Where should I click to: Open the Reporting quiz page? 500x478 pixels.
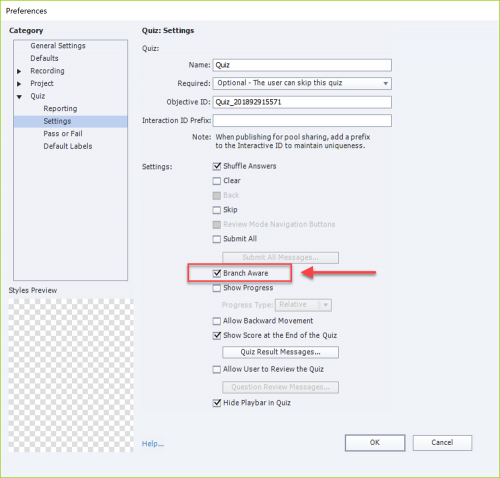[60, 109]
